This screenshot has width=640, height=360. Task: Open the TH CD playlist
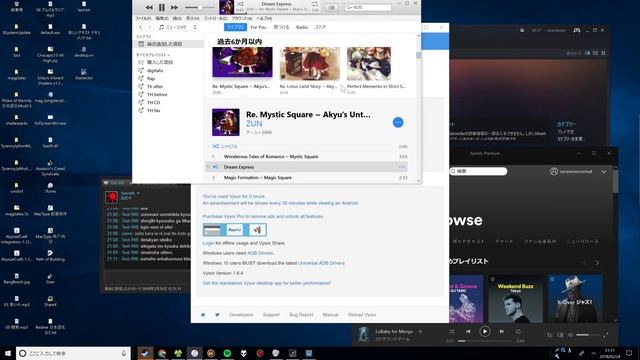click(153, 102)
